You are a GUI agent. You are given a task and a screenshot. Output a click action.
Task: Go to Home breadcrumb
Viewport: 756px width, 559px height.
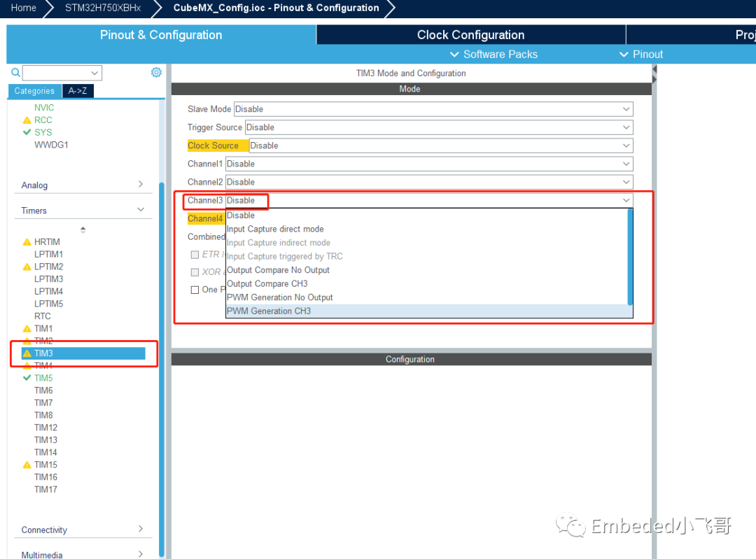pos(23,8)
